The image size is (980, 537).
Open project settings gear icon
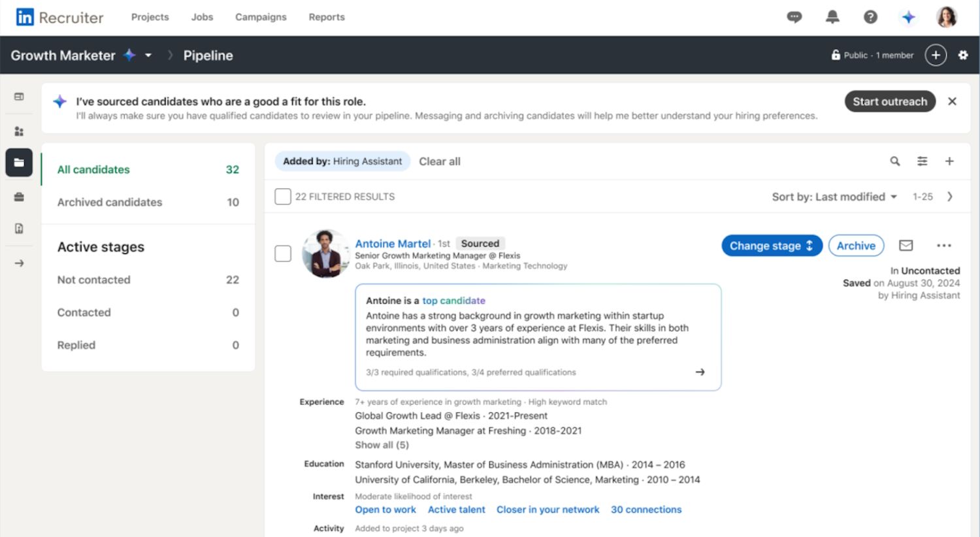pyautogui.click(x=963, y=56)
